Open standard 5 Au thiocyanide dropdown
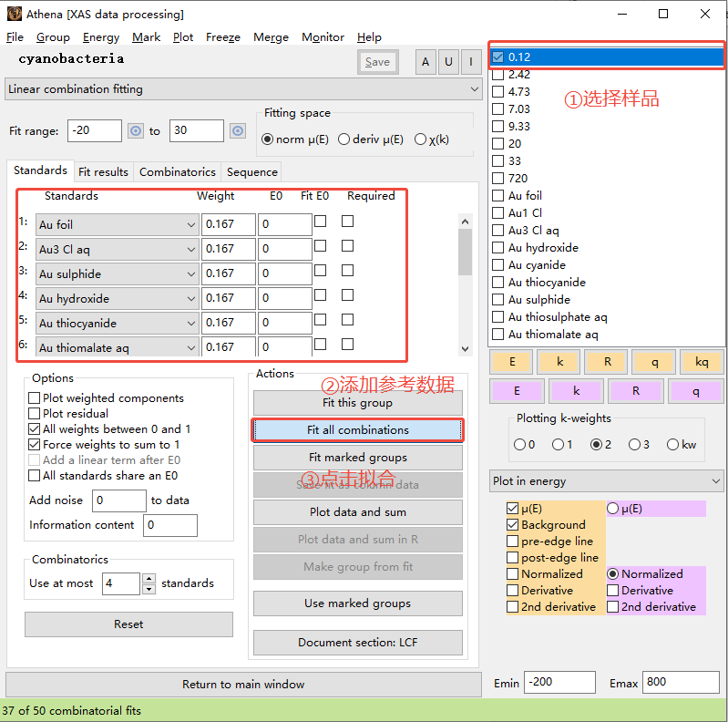 pyautogui.click(x=118, y=324)
